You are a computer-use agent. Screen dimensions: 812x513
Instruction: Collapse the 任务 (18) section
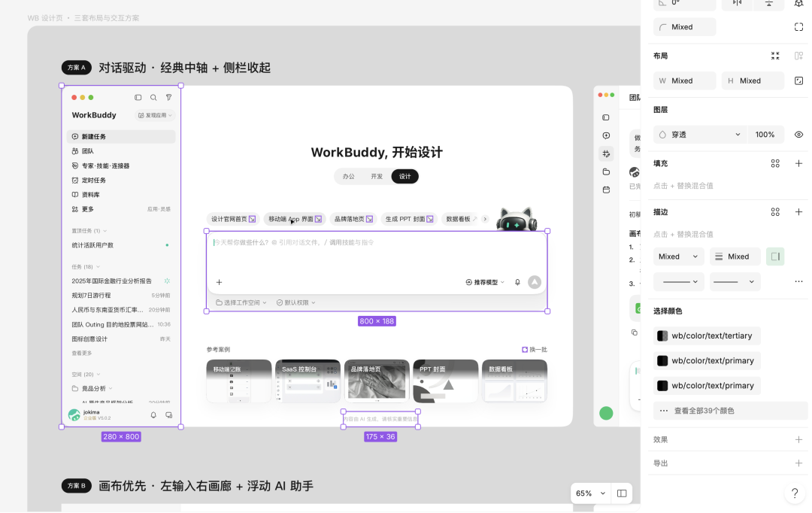coord(86,267)
